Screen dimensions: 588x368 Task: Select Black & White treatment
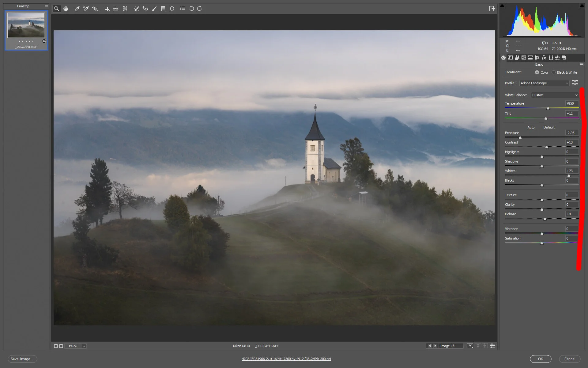tap(553, 72)
